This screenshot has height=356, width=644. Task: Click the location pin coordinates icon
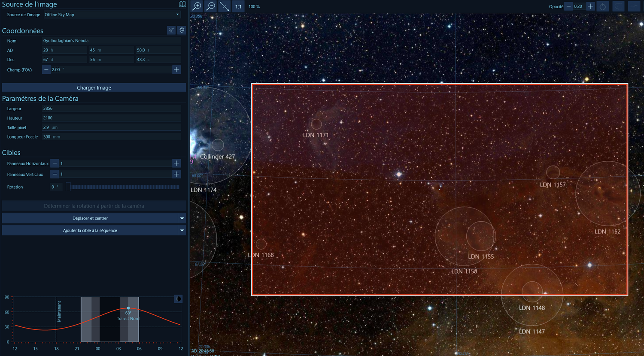[x=182, y=30]
